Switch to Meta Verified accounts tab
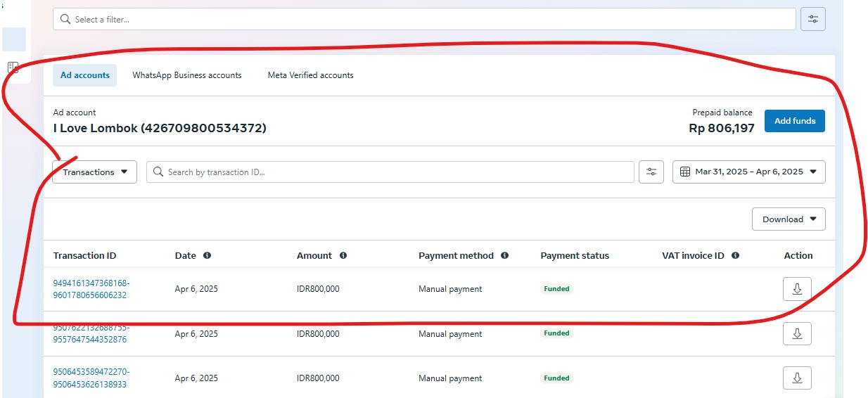The image size is (868, 398). (310, 75)
